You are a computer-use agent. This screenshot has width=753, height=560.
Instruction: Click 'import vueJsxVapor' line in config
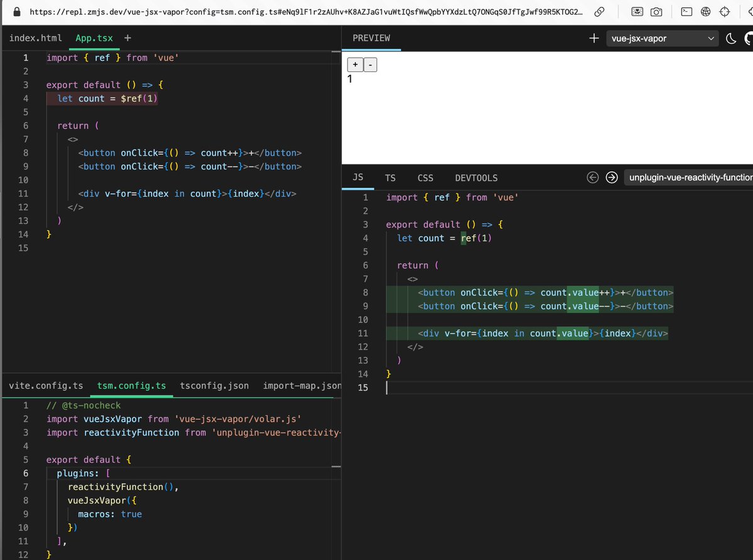(x=174, y=419)
